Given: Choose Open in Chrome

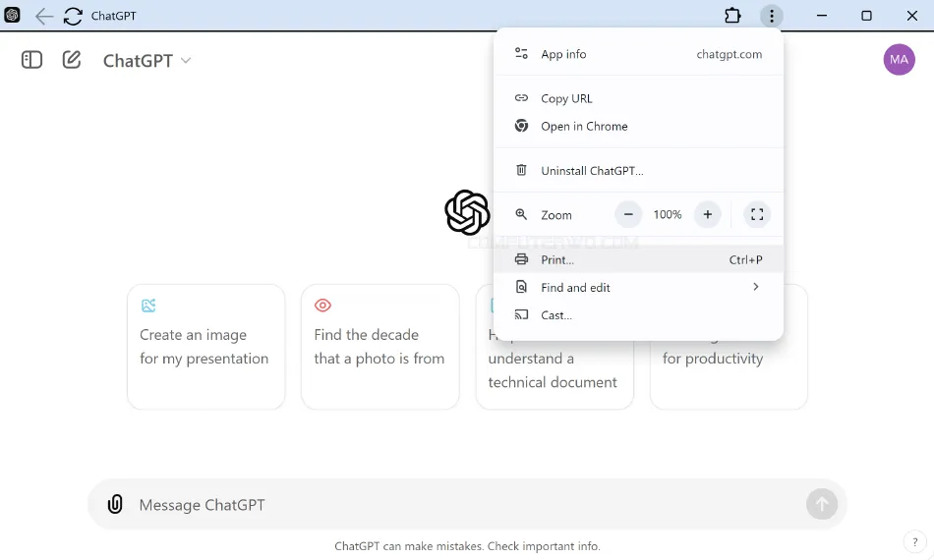Looking at the screenshot, I should [638, 126].
